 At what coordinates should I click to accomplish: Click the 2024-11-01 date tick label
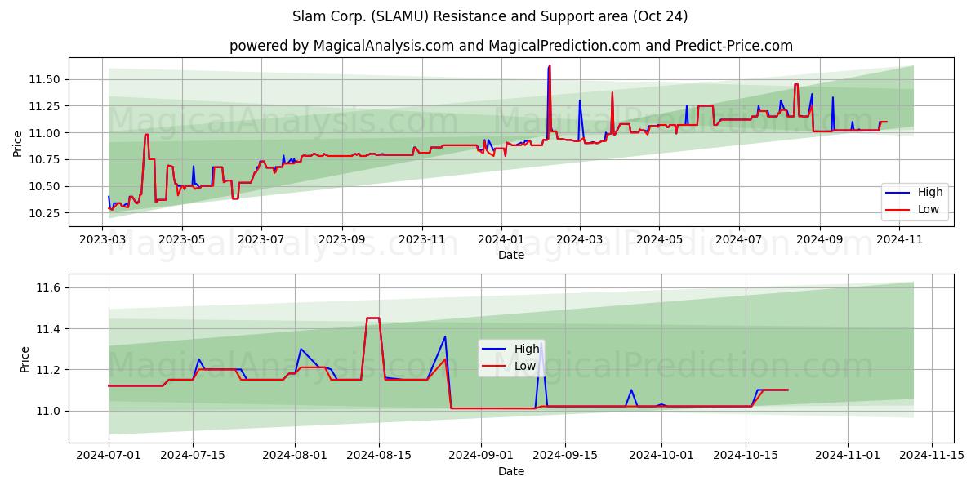847,457
